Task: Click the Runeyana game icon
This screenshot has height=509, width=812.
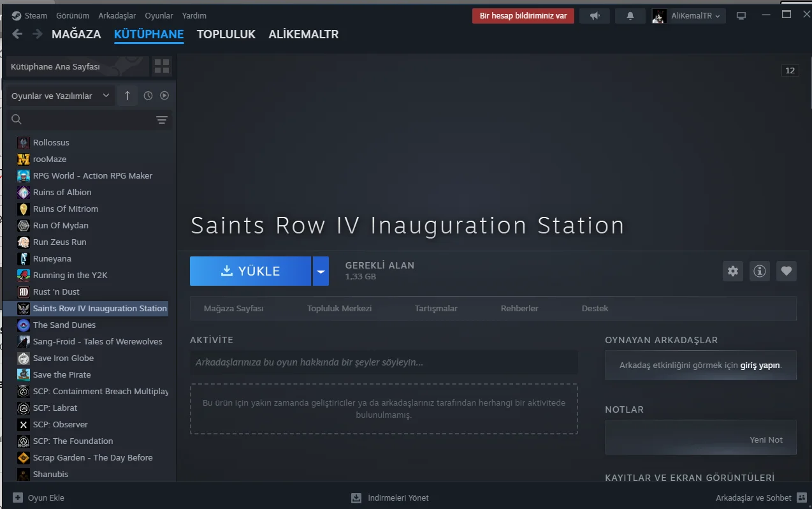Action: point(24,259)
